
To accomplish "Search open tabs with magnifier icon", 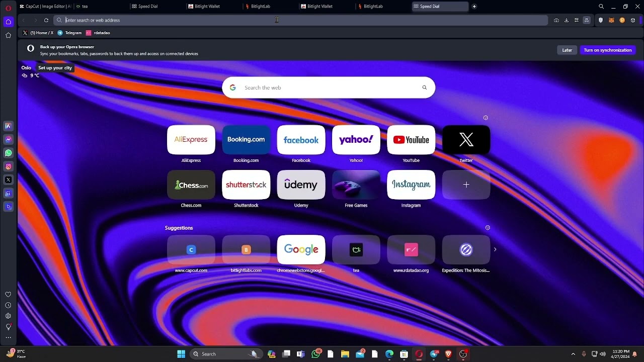I will (601, 7).
